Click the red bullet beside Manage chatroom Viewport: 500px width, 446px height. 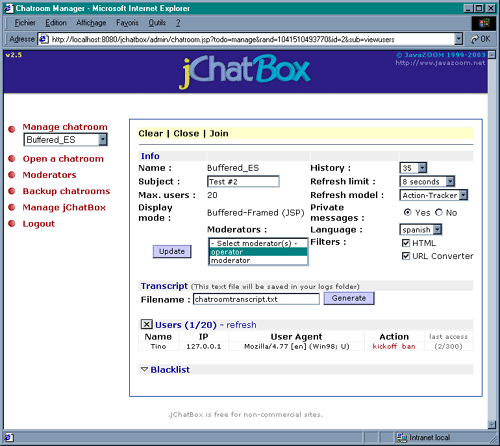12,129
